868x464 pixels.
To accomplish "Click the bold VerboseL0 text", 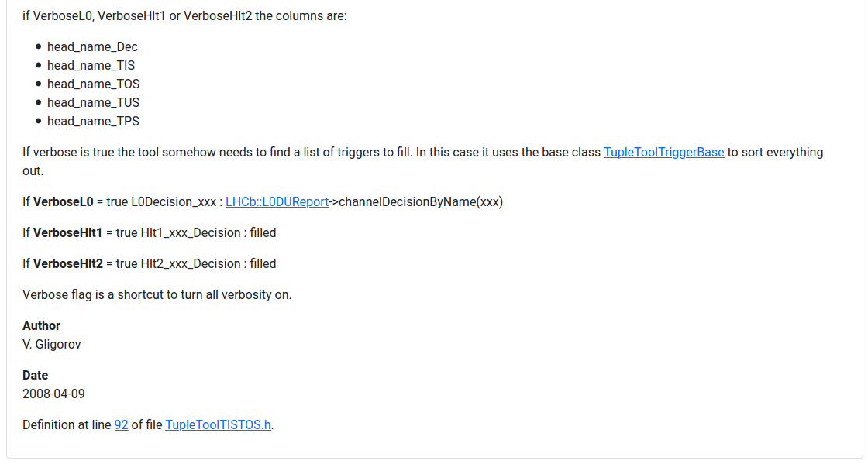I will [63, 202].
